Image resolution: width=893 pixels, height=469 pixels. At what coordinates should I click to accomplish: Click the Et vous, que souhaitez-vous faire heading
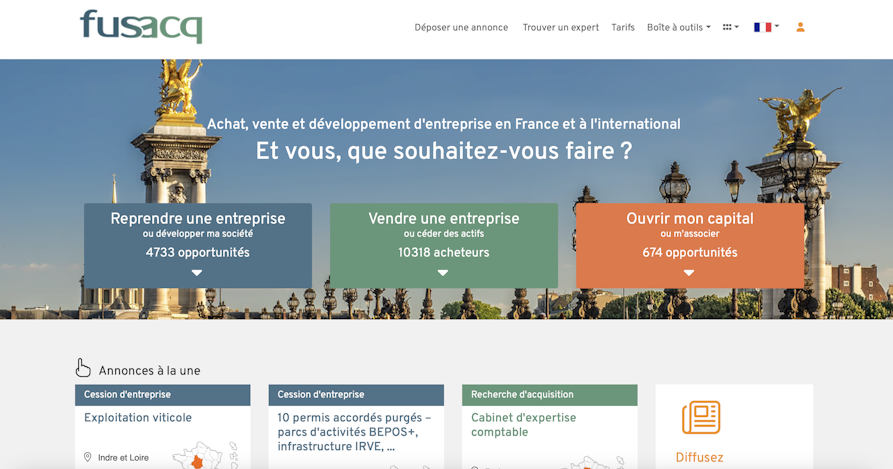[444, 151]
